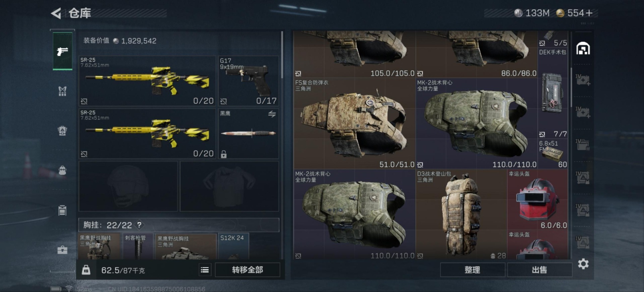Select the weapons tab pistol icon

[62, 51]
